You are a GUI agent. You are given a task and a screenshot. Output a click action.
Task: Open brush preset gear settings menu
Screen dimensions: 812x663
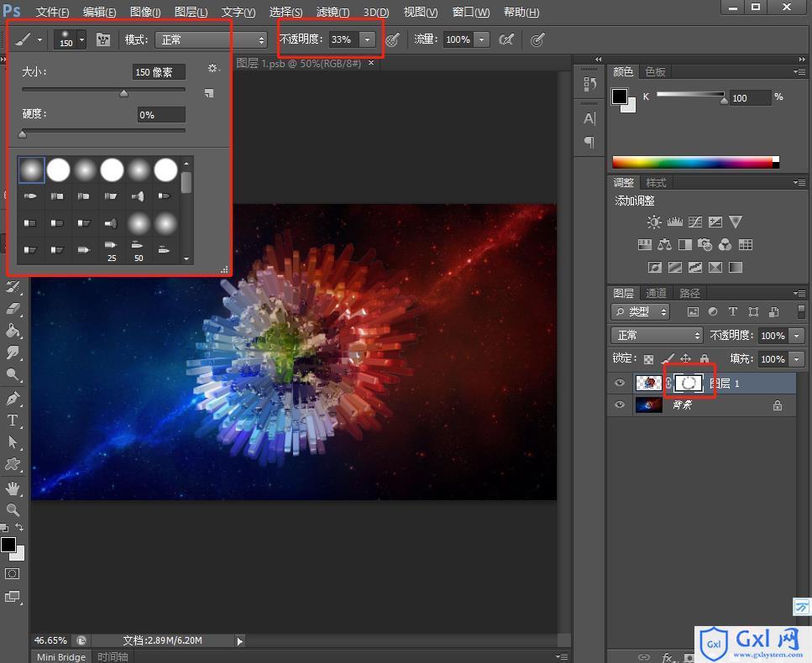tap(212, 68)
